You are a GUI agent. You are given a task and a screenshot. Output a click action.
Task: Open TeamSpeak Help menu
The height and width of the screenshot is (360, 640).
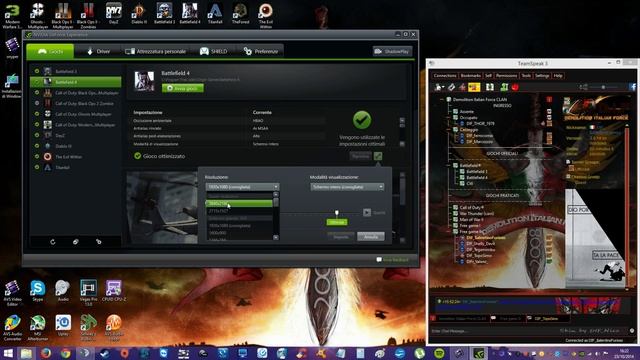coord(558,76)
